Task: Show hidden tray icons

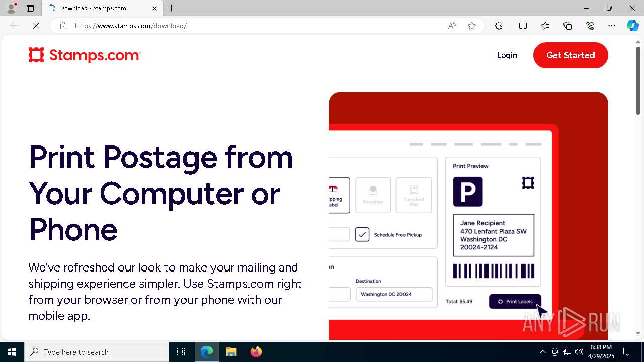Action: point(542,352)
